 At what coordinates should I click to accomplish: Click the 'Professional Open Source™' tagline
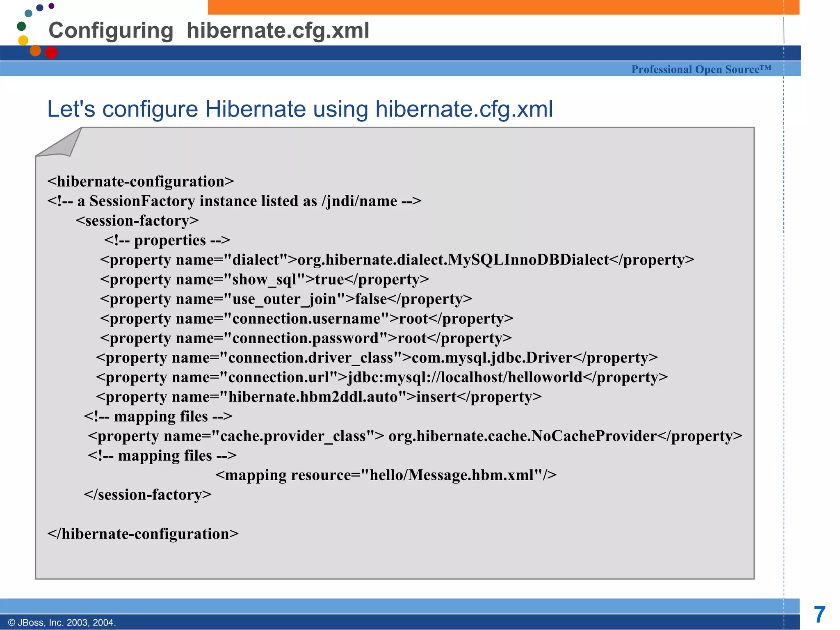coord(701,69)
